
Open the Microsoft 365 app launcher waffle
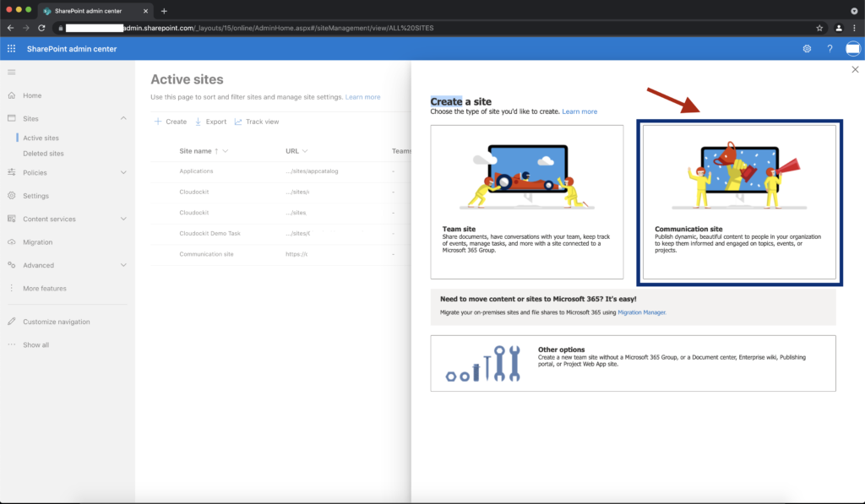(11, 48)
